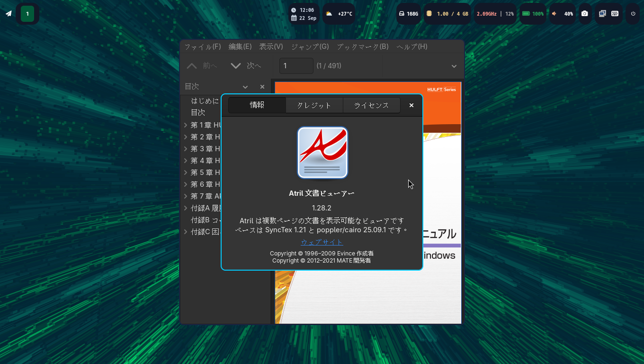Image resolution: width=644 pixels, height=364 pixels.
Task: Click the Atril logo in the about dialog
Action: (322, 153)
